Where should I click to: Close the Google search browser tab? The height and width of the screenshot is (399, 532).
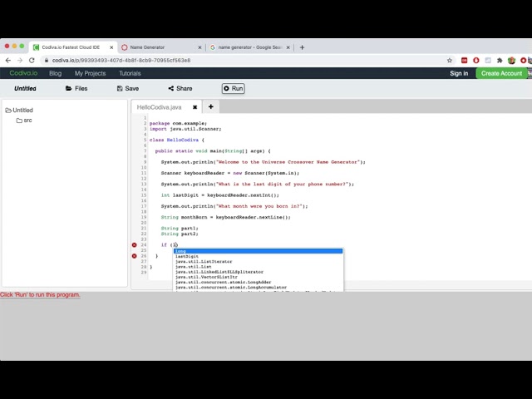point(288,47)
